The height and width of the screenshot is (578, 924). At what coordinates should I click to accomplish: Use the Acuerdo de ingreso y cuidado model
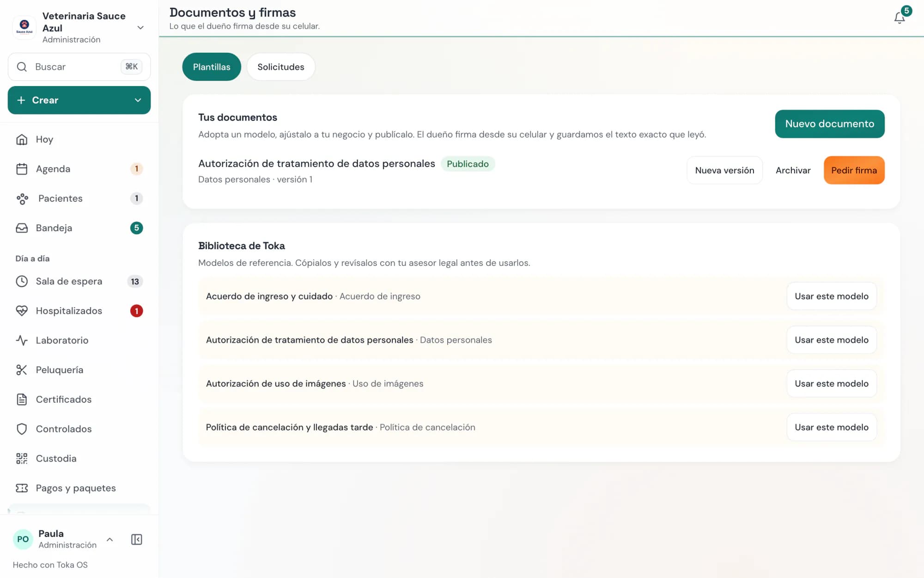832,296
